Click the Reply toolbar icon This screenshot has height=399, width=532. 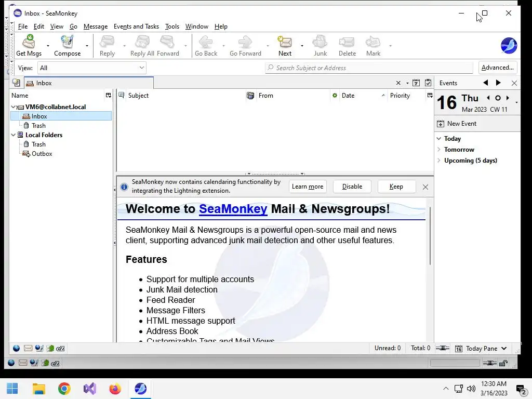(107, 46)
